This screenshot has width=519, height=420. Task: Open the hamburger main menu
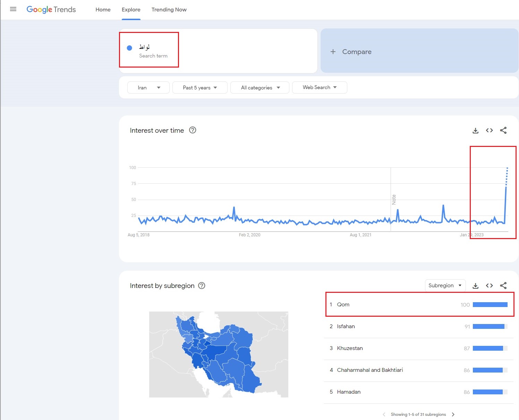(x=13, y=9)
